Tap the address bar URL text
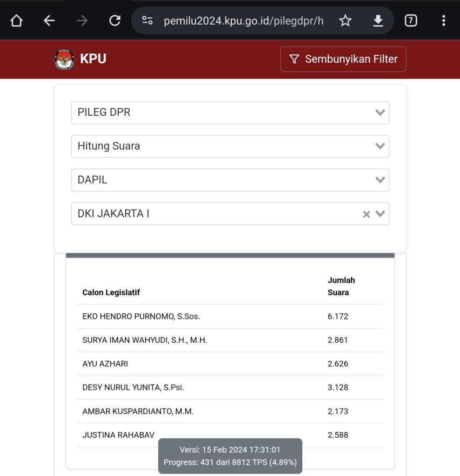This screenshot has height=476, width=460. (243, 21)
